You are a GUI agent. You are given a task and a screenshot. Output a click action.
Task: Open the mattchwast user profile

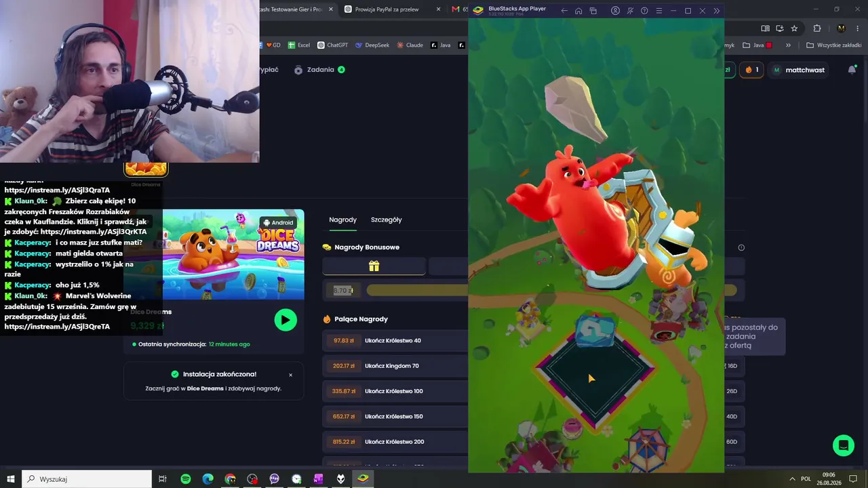click(x=800, y=70)
